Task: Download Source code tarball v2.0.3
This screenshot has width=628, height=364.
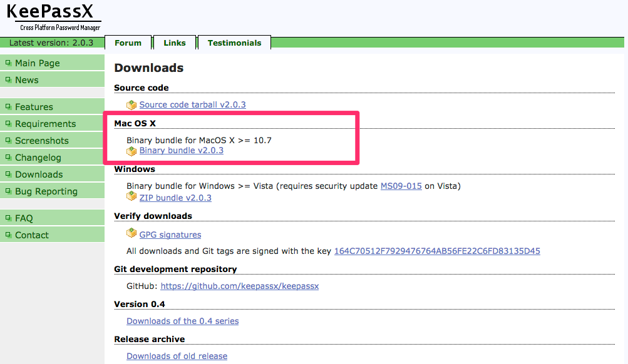Action: pos(193,104)
